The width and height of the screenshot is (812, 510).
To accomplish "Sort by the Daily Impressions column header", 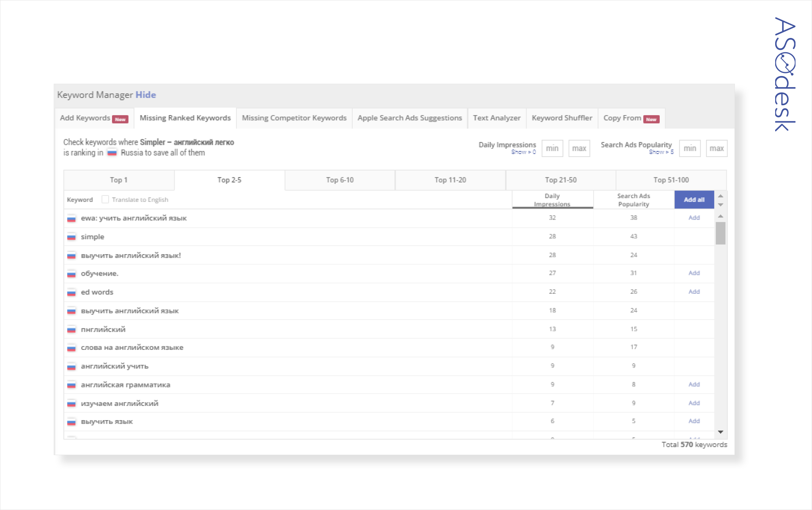I will [x=552, y=200].
